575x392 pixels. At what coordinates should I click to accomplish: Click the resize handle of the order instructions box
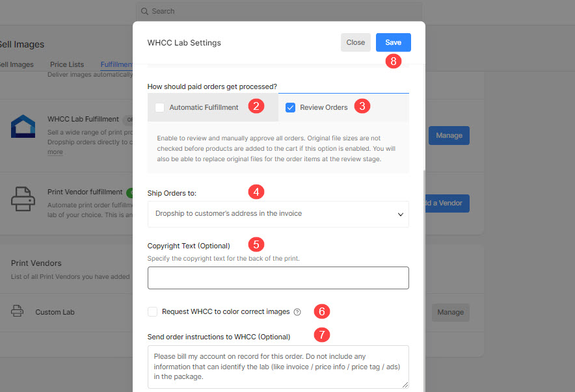pyautogui.click(x=405, y=384)
